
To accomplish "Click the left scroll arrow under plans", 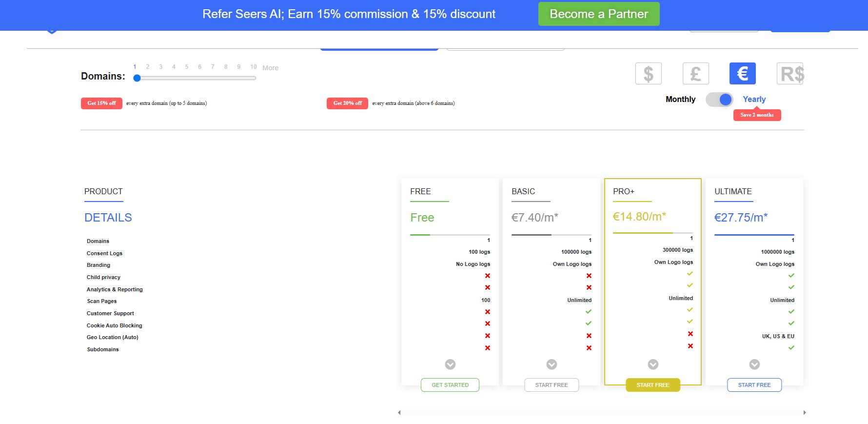I will pyautogui.click(x=399, y=412).
